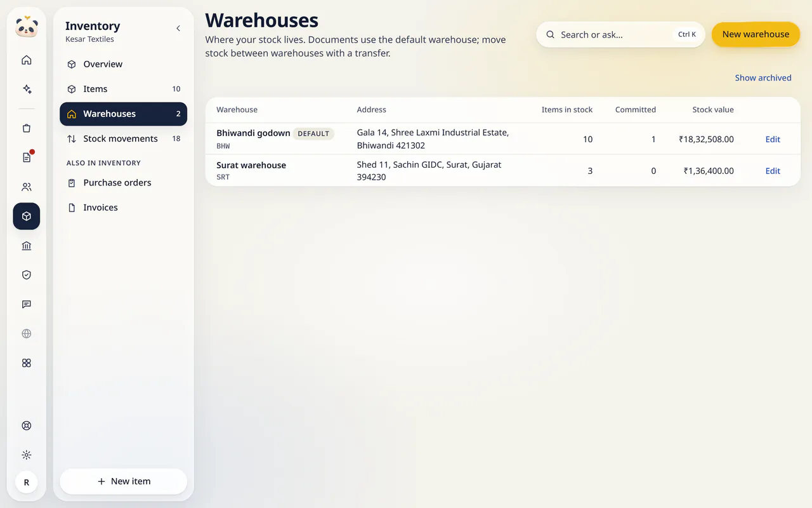This screenshot has width=812, height=508.
Task: Open Purchase orders link
Action: pyautogui.click(x=123, y=183)
